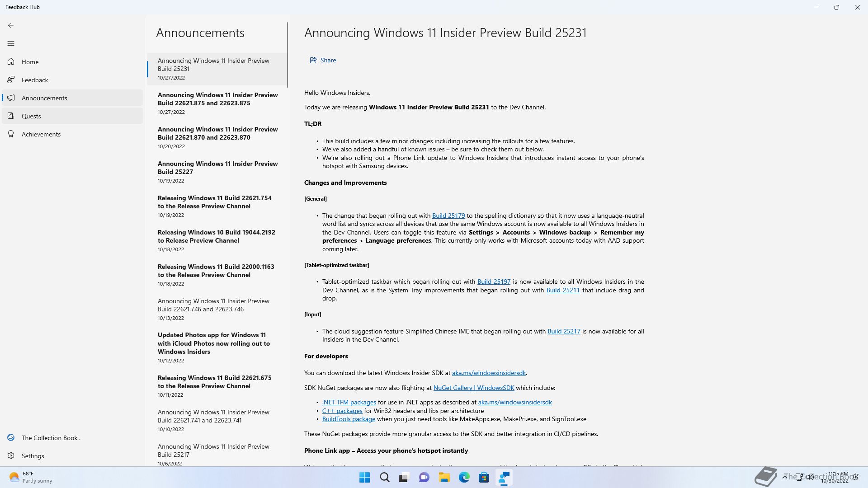Open NuGet Gallery | WindowsSDK link
The height and width of the screenshot is (488, 868).
pos(473,388)
